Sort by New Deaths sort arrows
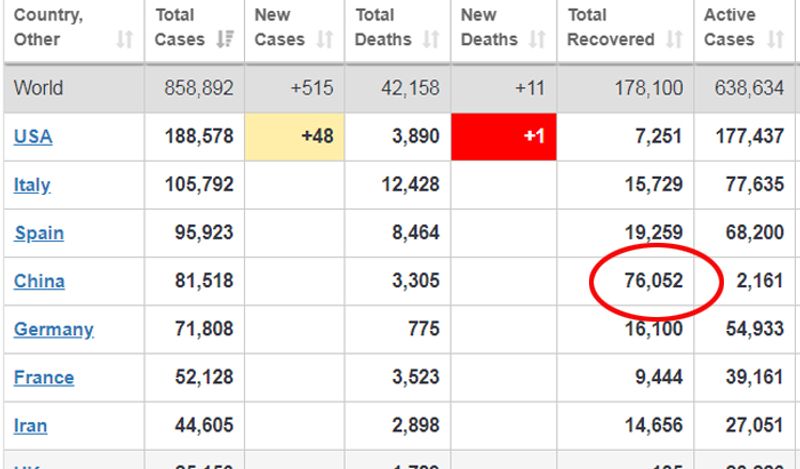Screen dimensions: 800x469 click(537, 39)
